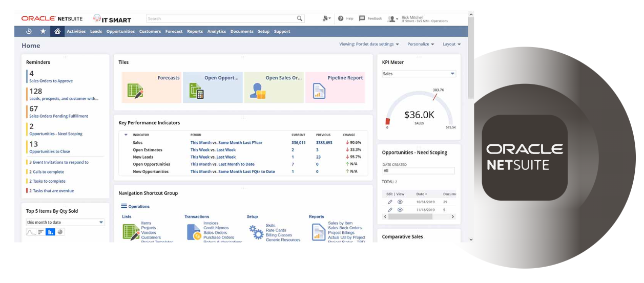Click 'This Month' link in Sales row

click(201, 142)
